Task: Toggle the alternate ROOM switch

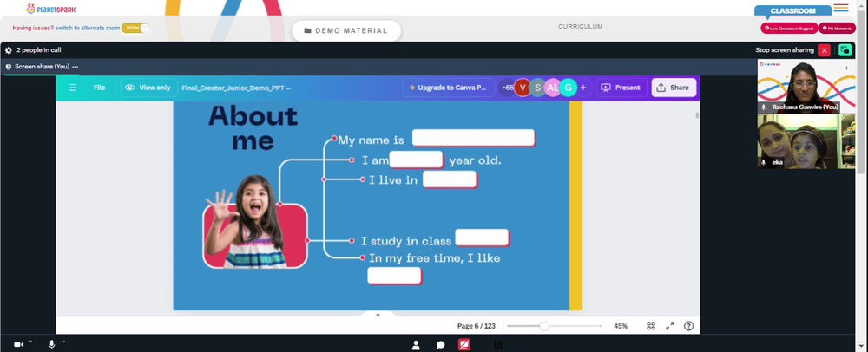Action: pyautogui.click(x=135, y=29)
